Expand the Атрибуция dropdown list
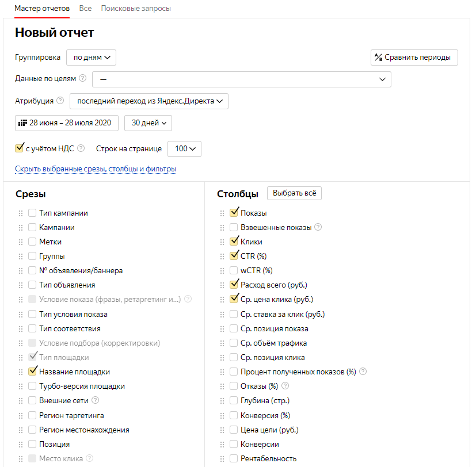The height and width of the screenshot is (467, 476). point(149,101)
